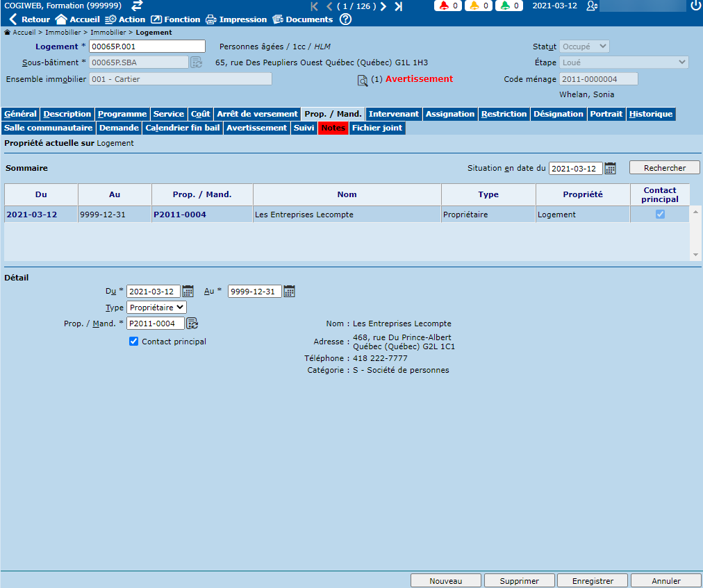Open the Type dropdown Propriétaire
703x588 pixels.
pos(156,308)
